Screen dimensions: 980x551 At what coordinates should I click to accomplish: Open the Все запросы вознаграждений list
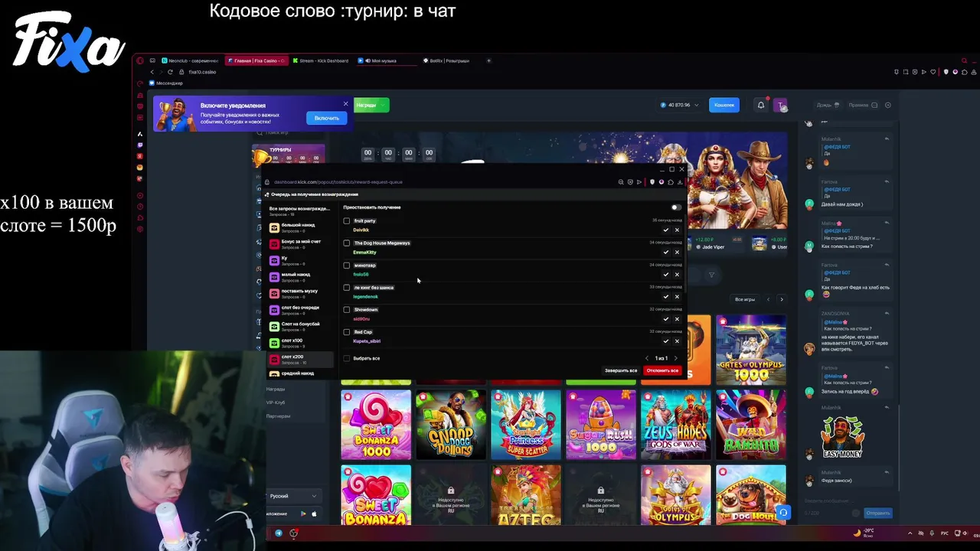click(x=299, y=210)
